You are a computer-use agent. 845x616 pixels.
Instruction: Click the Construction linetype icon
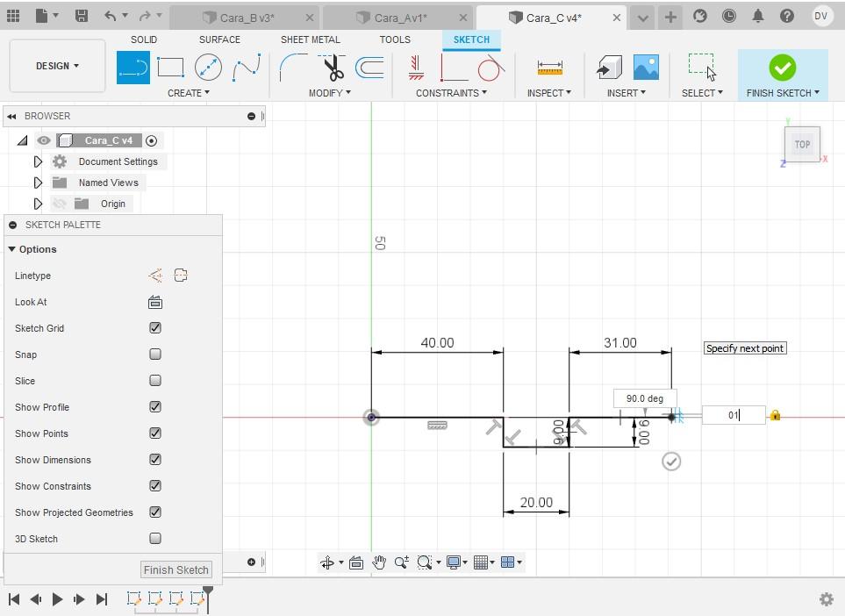[x=155, y=276]
